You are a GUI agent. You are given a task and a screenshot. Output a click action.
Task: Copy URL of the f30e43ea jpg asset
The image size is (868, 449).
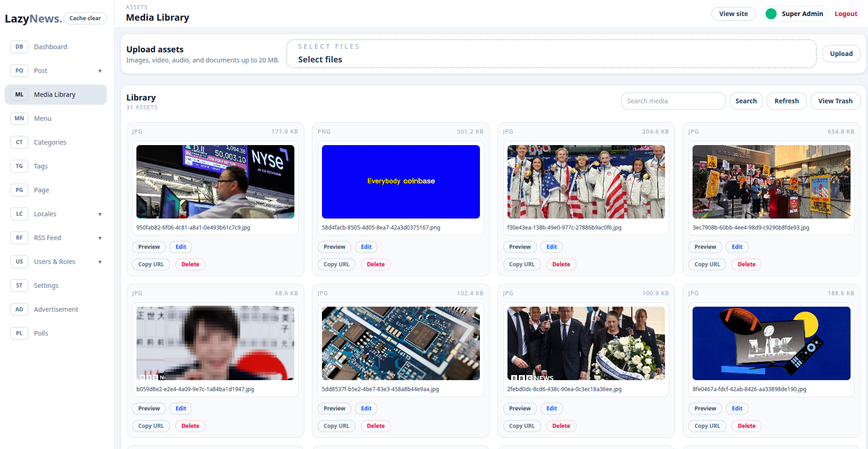tap(522, 264)
